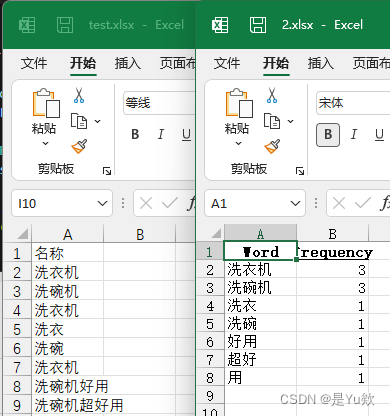Copy selection in test.xlsx window
The height and width of the screenshot is (416, 390).
(79, 121)
